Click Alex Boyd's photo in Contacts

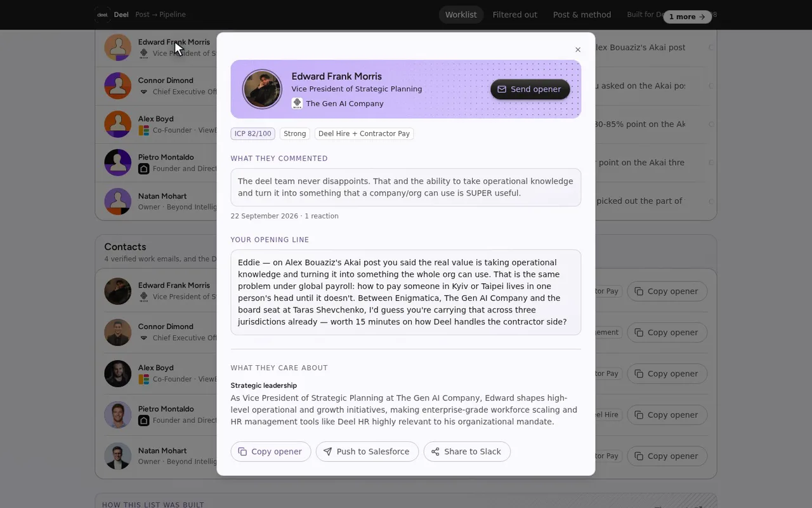(x=118, y=373)
